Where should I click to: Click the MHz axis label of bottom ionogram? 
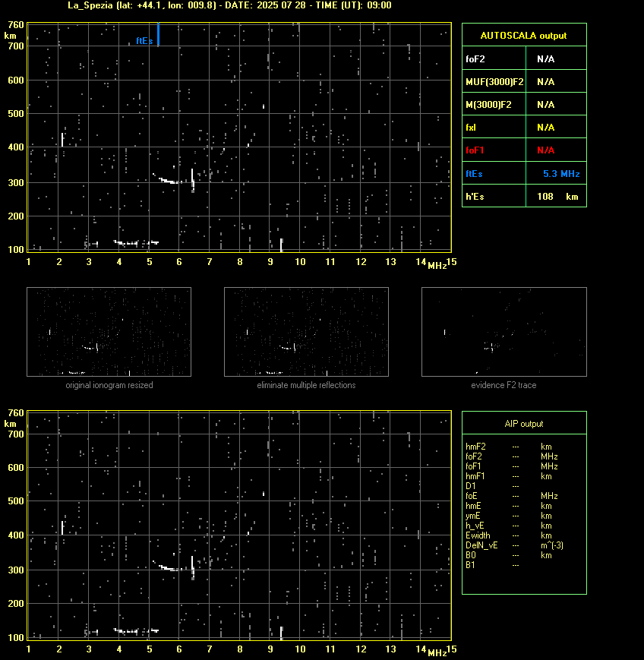coord(437,653)
